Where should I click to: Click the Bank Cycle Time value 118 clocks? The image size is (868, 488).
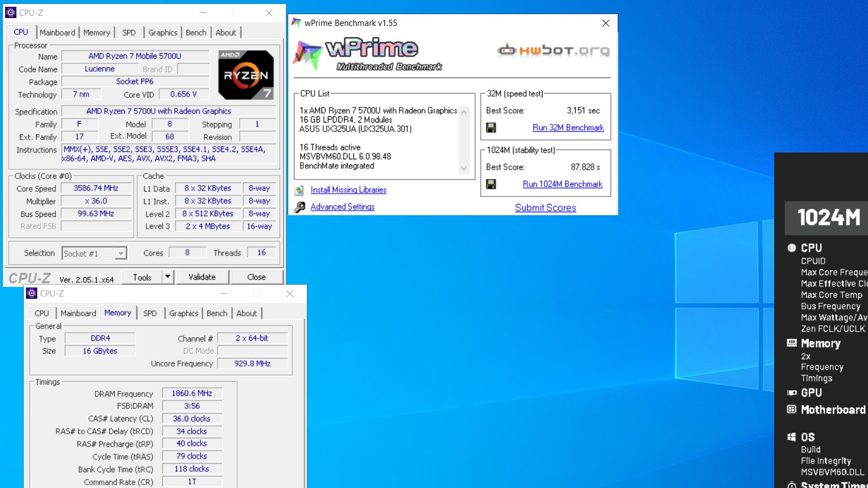click(x=192, y=469)
